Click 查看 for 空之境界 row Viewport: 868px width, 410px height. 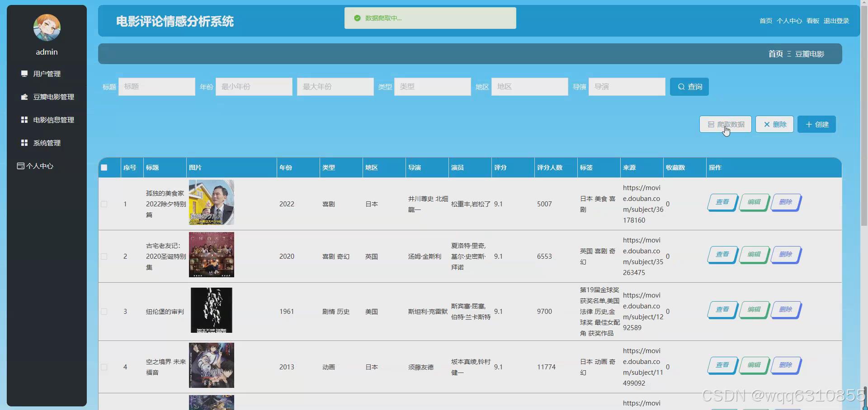click(722, 365)
